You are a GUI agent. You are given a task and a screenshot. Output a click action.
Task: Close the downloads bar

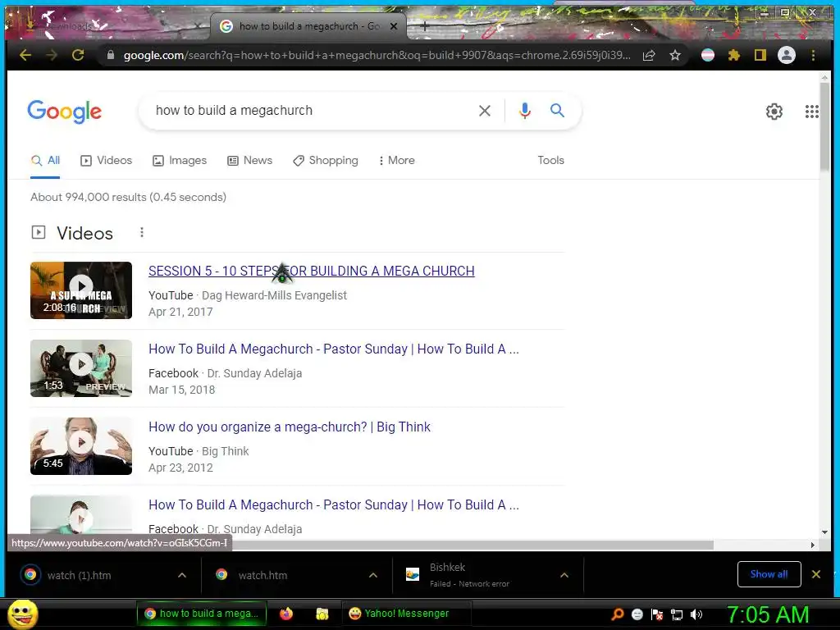[816, 574]
